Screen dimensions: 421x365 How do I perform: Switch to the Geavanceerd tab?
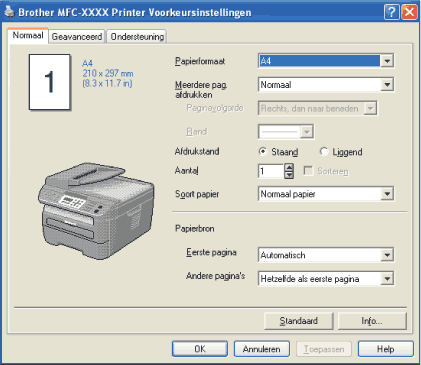tap(77, 36)
